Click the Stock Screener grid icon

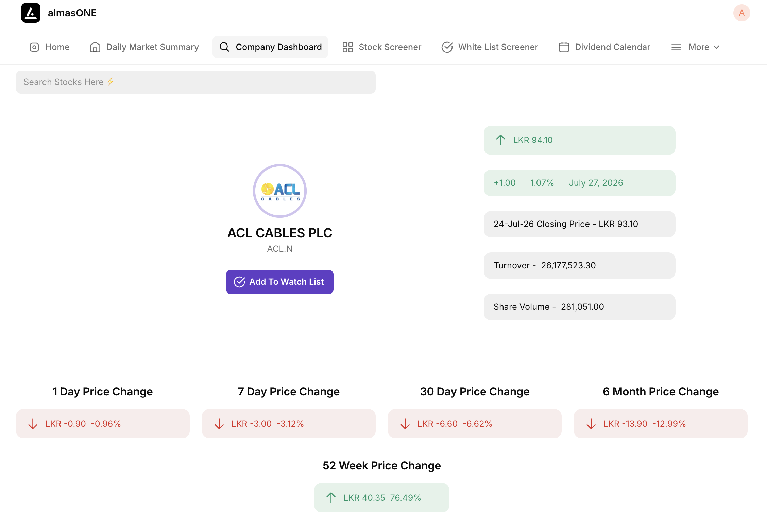coord(347,47)
